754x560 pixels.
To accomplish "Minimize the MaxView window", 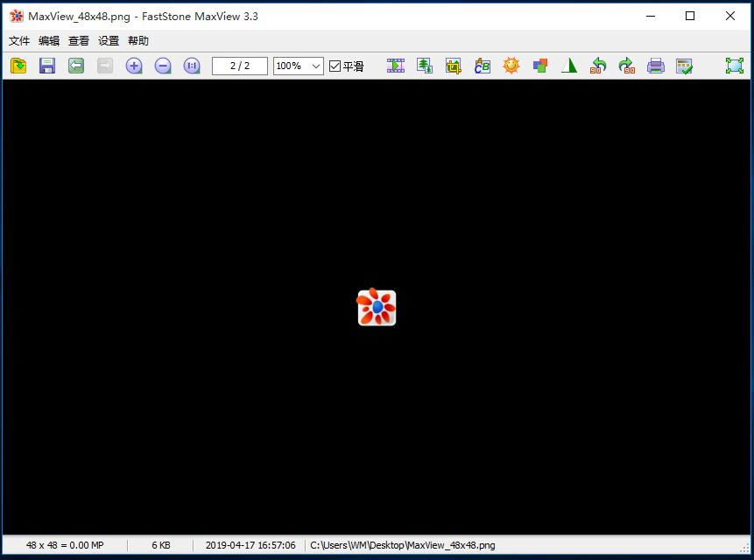I will tap(651, 16).
